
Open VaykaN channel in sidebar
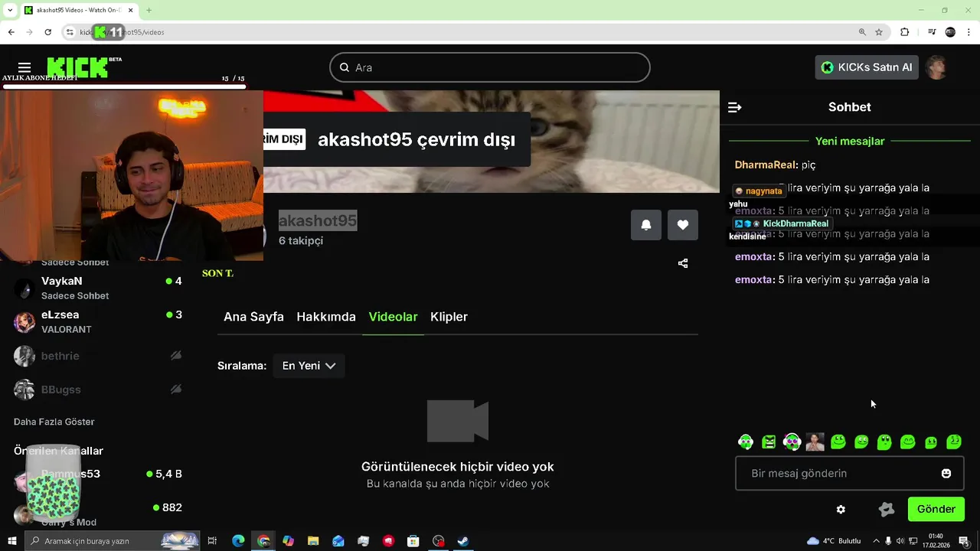point(98,288)
